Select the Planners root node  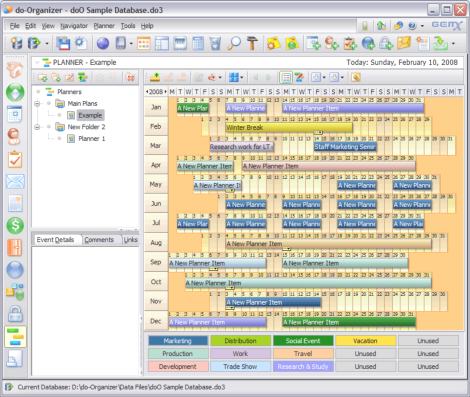[x=69, y=92]
